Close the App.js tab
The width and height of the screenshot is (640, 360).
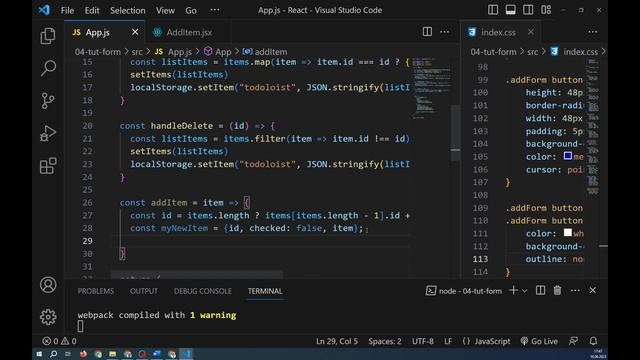point(135,32)
